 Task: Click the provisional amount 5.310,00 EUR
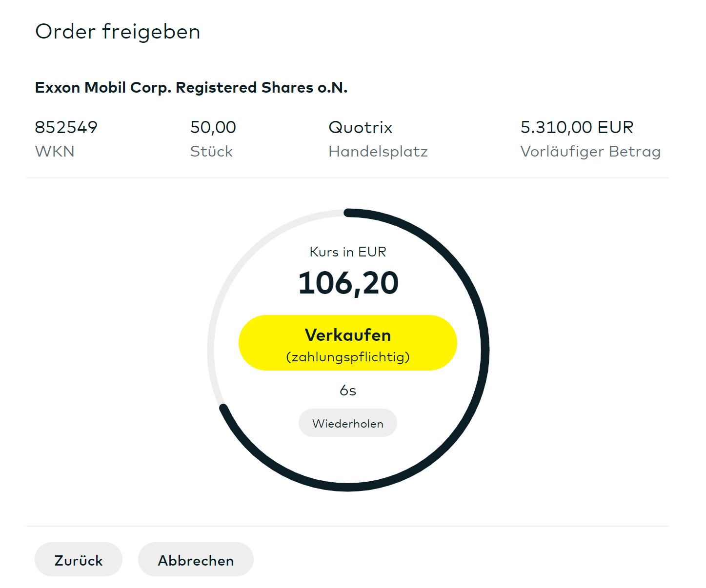[577, 127]
